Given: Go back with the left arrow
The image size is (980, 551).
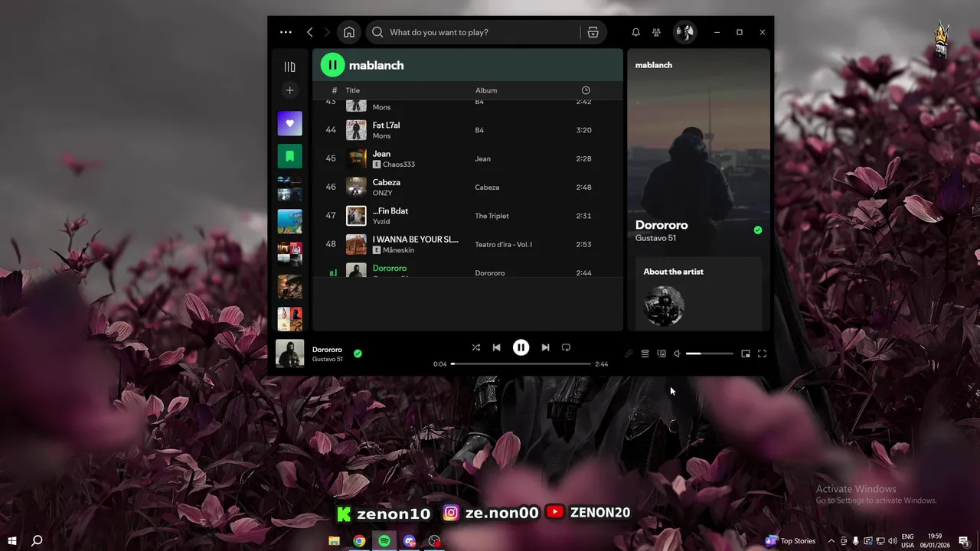Looking at the screenshot, I should (x=309, y=32).
